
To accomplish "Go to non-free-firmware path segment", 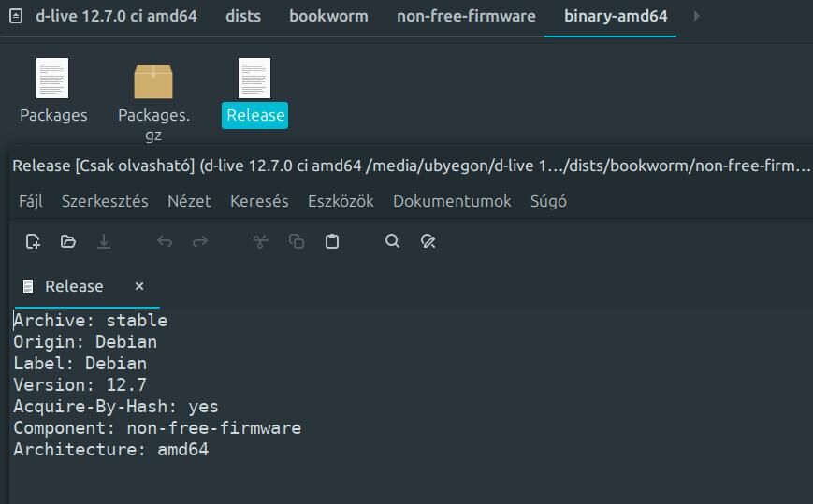I will (466, 16).
